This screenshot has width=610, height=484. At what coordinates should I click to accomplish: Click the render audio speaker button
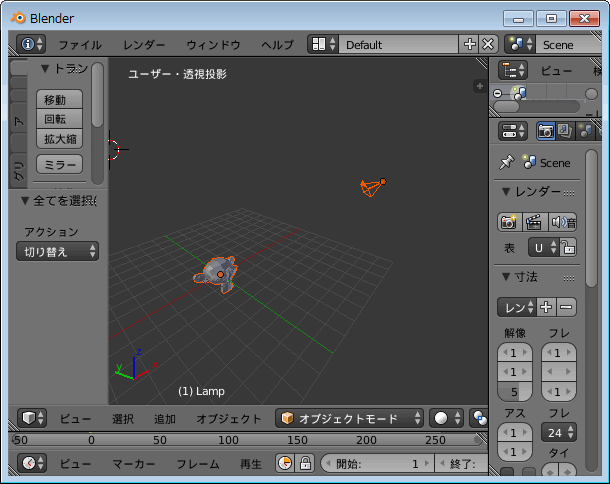pyautogui.click(x=563, y=222)
